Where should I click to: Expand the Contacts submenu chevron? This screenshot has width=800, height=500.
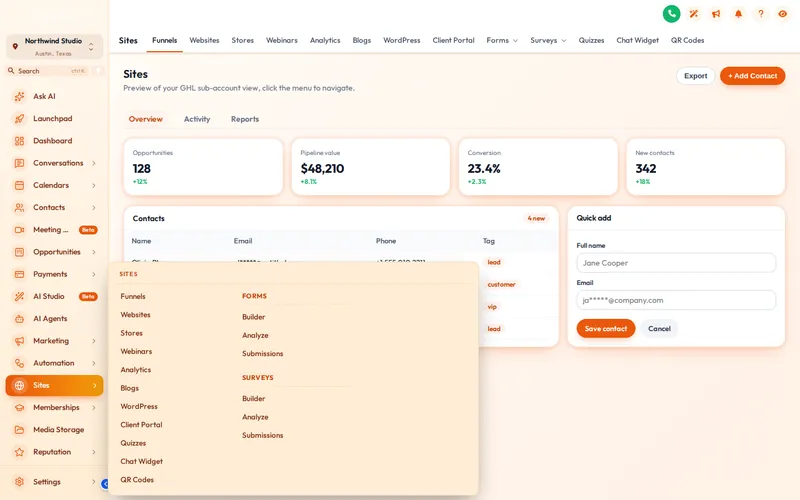(x=94, y=208)
